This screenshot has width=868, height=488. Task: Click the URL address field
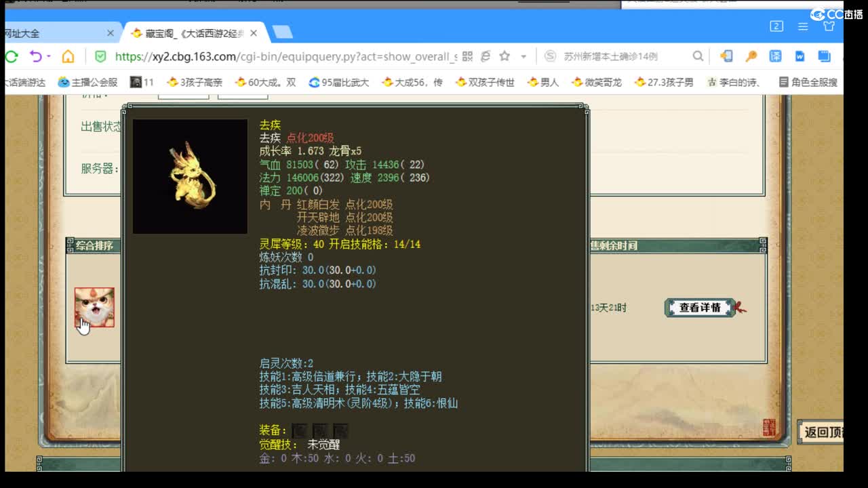tap(285, 56)
